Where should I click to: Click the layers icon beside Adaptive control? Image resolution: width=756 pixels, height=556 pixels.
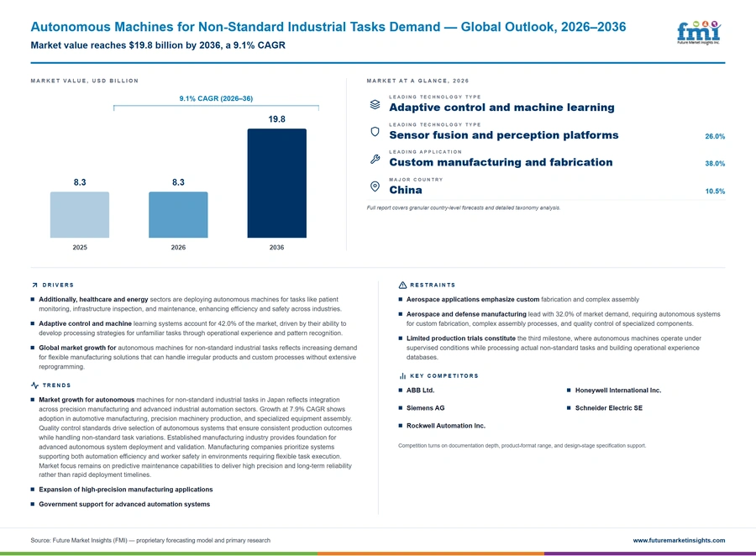(375, 104)
